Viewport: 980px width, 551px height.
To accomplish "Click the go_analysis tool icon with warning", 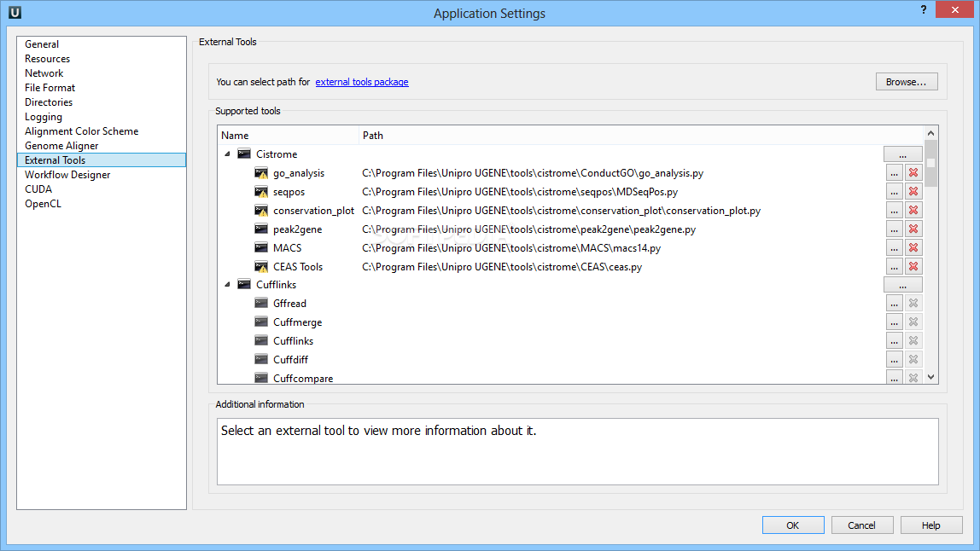I will 261,173.
